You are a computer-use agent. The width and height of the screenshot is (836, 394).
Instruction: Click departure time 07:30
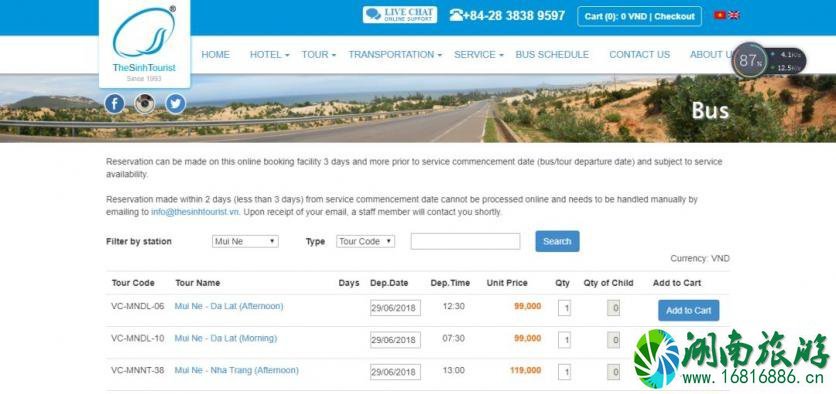pos(453,338)
